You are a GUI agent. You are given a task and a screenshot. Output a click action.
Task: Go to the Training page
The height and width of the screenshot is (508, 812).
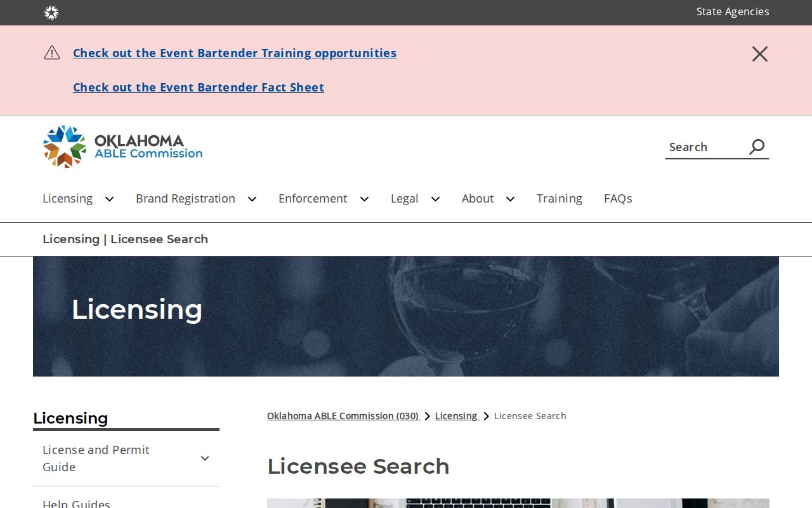click(560, 198)
